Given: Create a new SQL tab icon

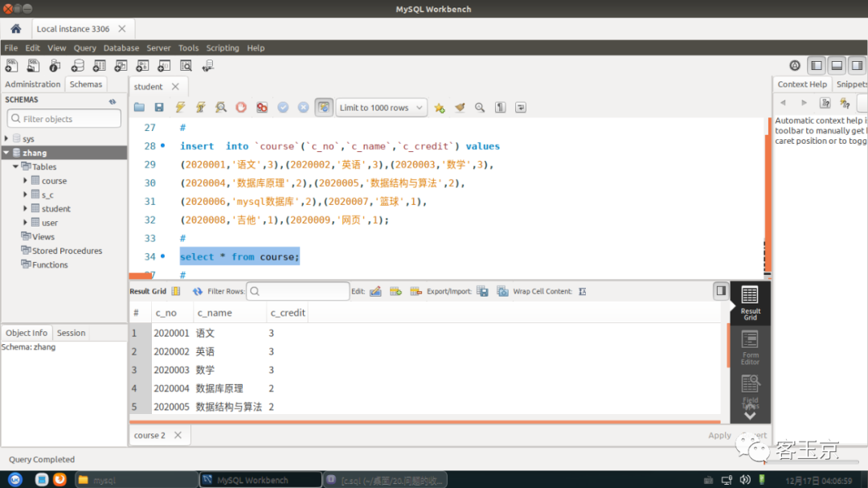Looking at the screenshot, I should pos(11,66).
